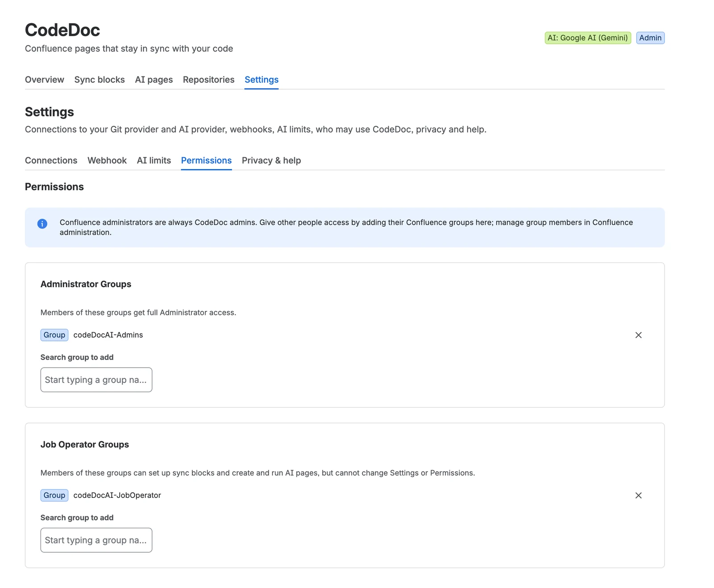Click the blue info icon in the banner
714x588 pixels.
click(42, 224)
